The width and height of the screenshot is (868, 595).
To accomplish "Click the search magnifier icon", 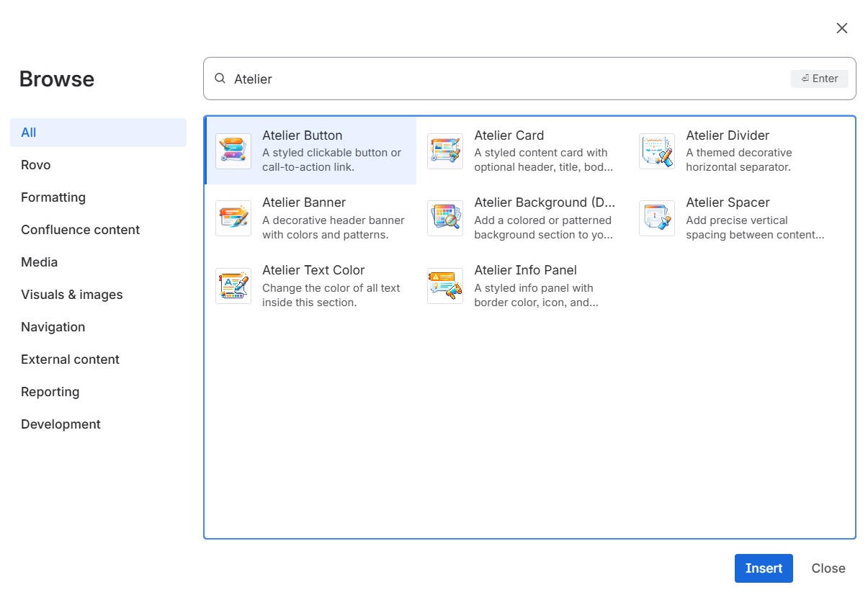I will click(x=220, y=79).
